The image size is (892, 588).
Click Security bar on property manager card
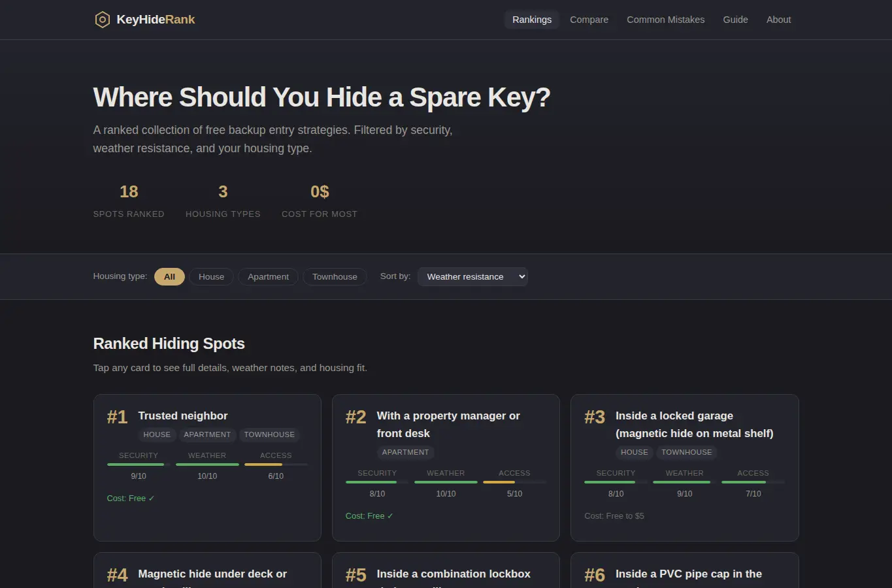click(377, 482)
